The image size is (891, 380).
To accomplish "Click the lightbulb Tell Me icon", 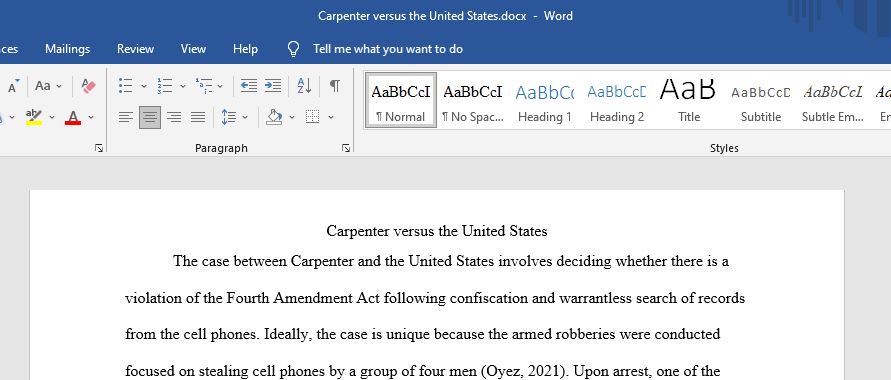I will tap(293, 49).
